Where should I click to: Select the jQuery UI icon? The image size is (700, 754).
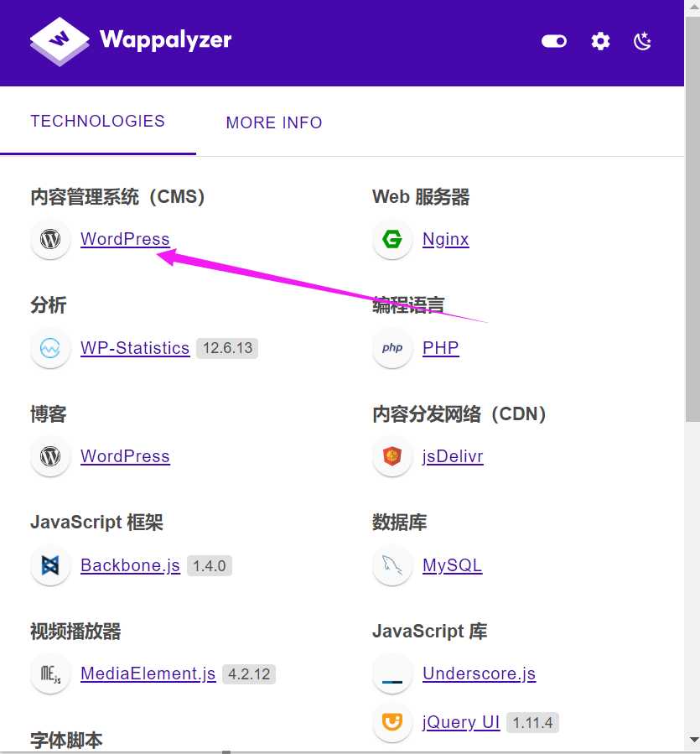click(392, 722)
